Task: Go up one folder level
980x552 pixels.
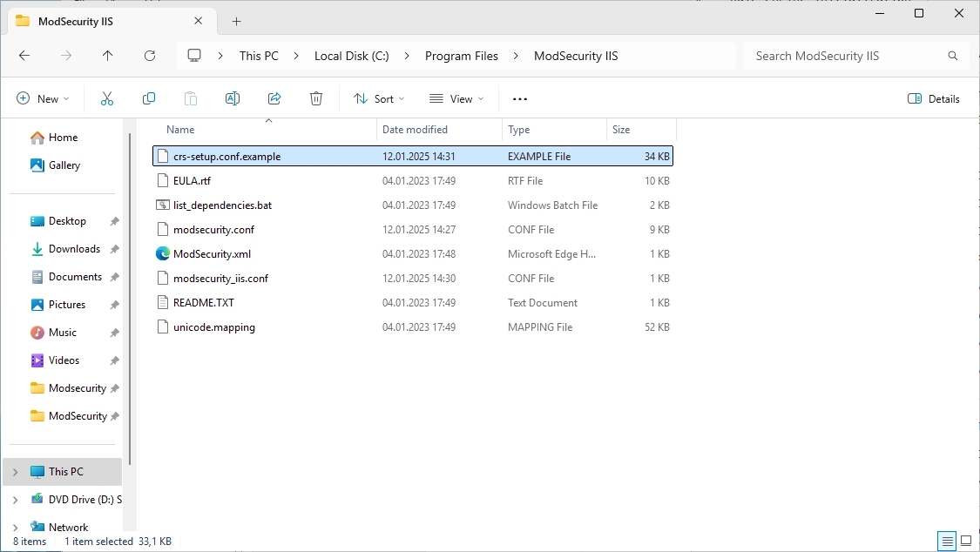Action: pos(108,56)
